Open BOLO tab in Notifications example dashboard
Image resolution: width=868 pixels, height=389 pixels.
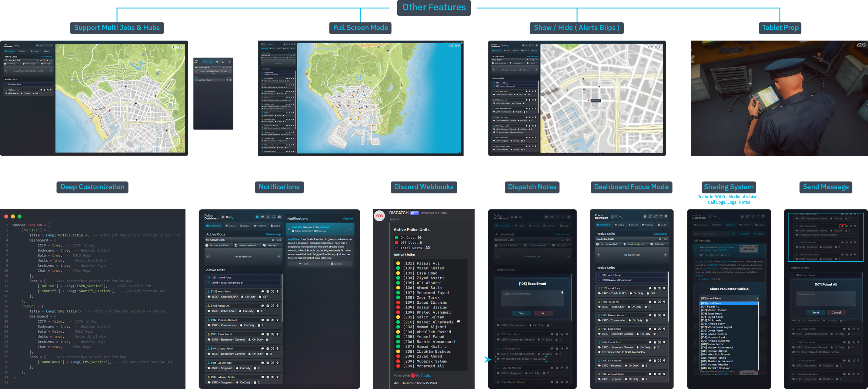245,226
